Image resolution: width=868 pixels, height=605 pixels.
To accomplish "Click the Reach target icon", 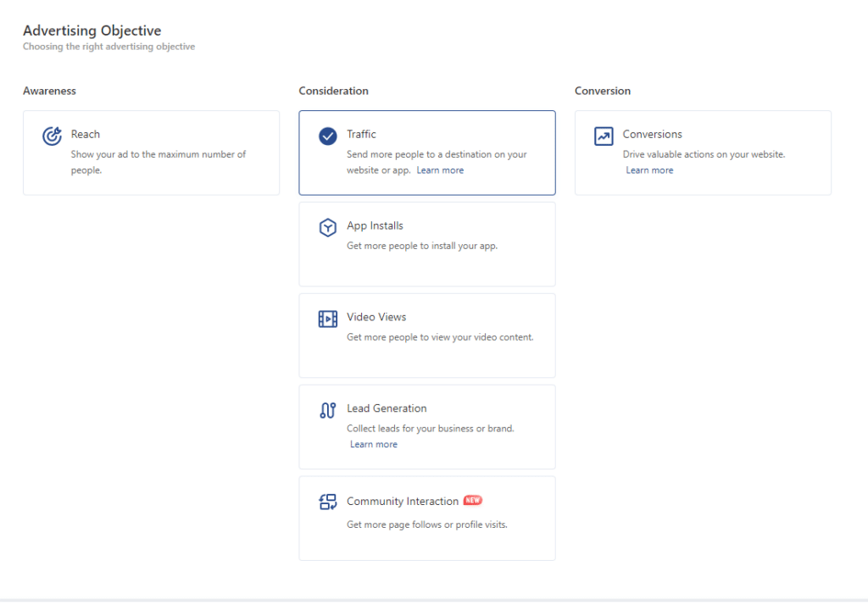I will (x=52, y=136).
